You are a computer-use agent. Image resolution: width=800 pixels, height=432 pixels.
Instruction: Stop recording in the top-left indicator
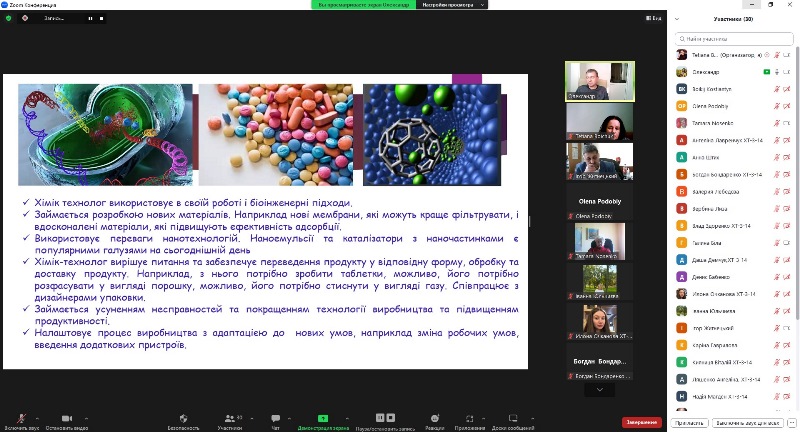(102, 18)
